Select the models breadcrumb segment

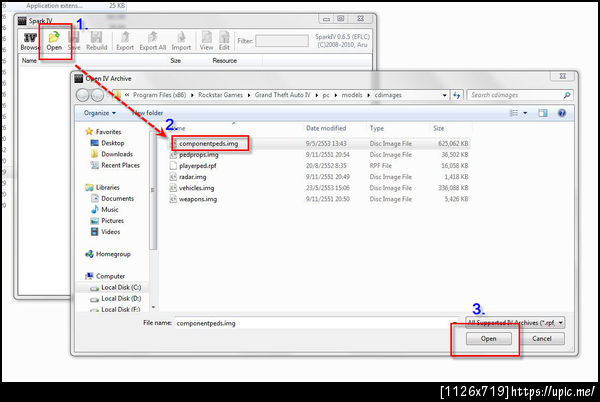[352, 95]
